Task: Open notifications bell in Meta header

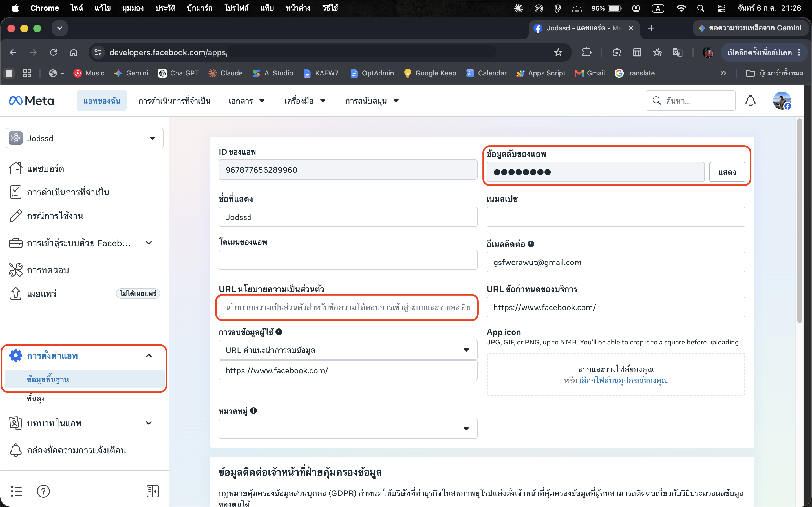Action: tap(750, 101)
